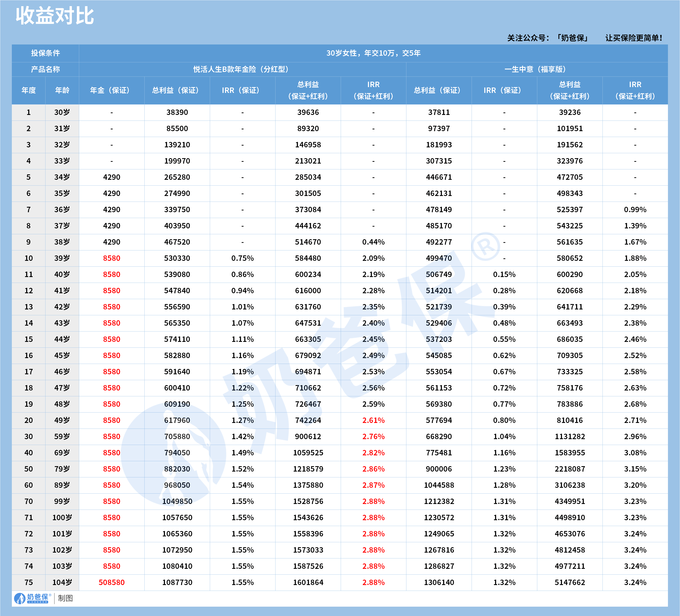
Task: Select the 产品名称 header cell
Action: pos(45,69)
